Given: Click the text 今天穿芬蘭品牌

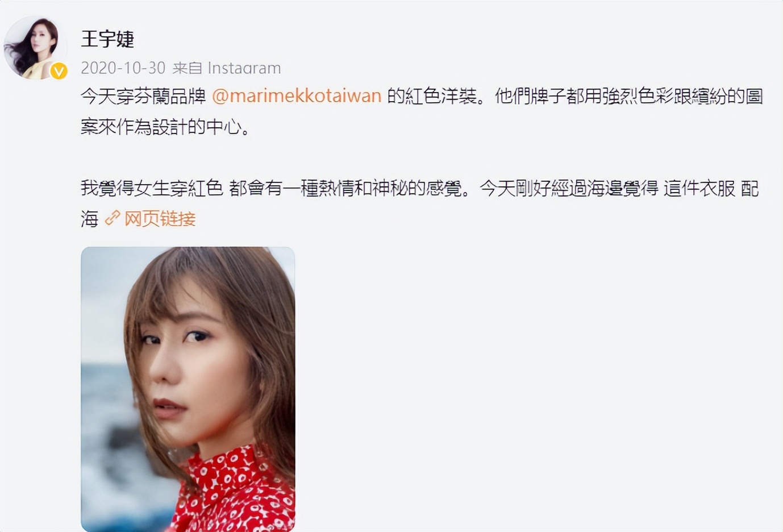Looking at the screenshot, I should [x=143, y=96].
